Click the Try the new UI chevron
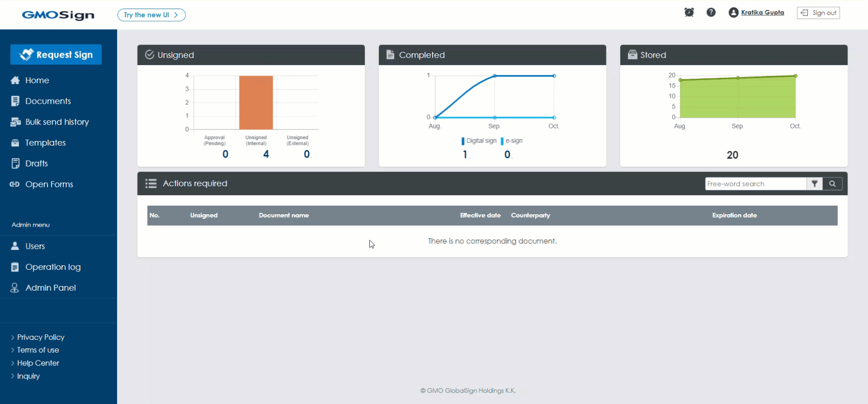Screen dimensions: 868x404 click(x=176, y=15)
